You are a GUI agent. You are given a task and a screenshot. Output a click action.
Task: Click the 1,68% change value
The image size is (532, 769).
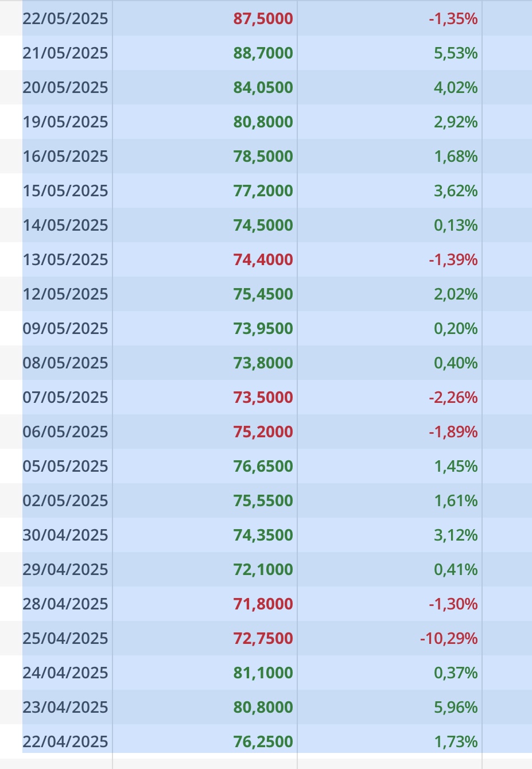456,157
